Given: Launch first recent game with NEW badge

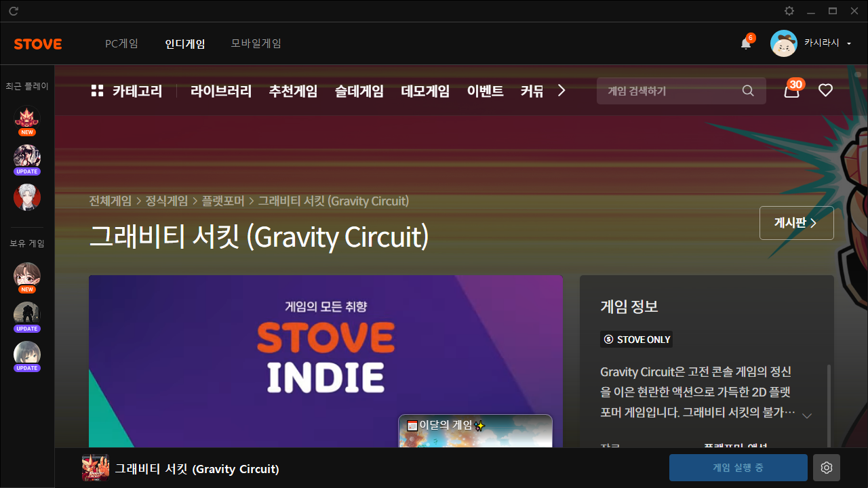Looking at the screenshot, I should tap(27, 118).
